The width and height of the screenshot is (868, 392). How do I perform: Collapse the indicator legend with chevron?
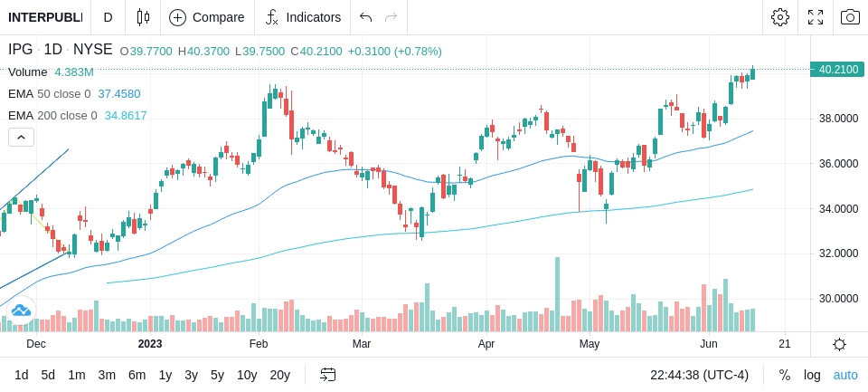coord(21,137)
